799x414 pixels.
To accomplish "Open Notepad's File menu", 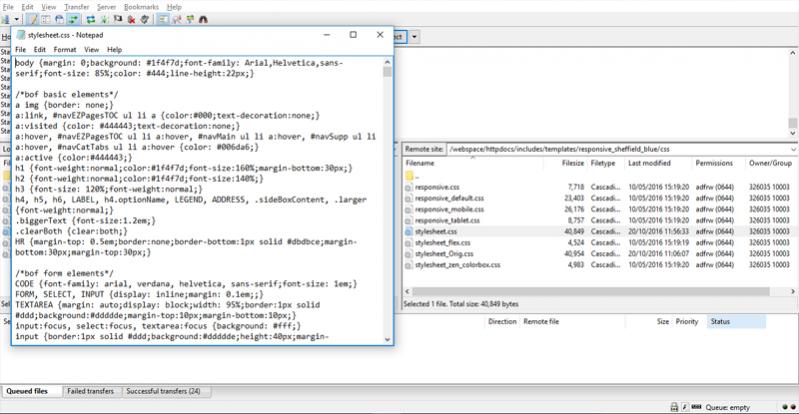I will [20, 49].
